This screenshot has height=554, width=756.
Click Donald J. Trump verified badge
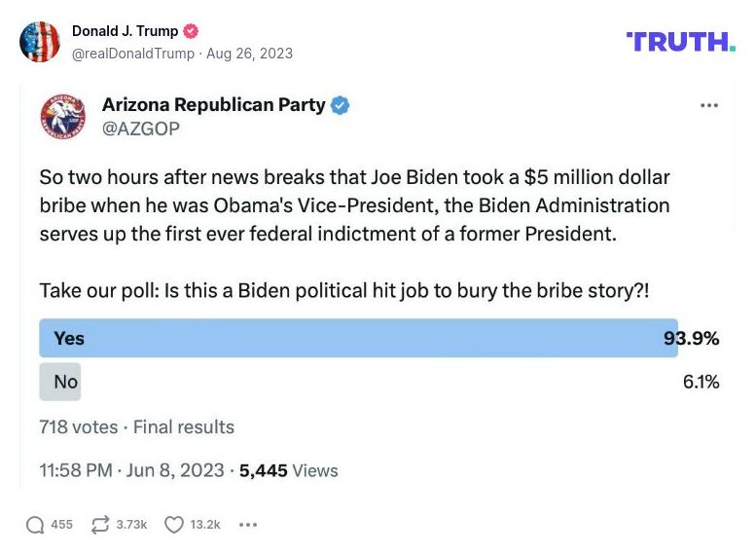[x=191, y=31]
